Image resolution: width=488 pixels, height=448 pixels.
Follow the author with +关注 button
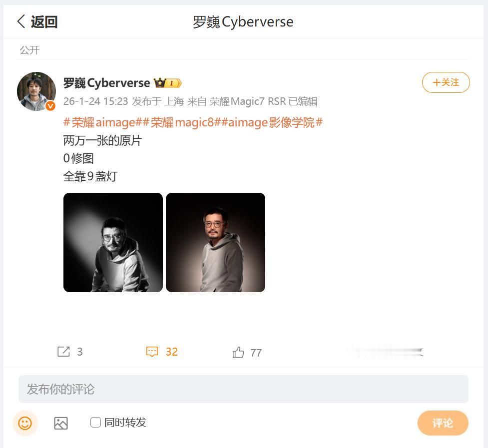pos(446,82)
